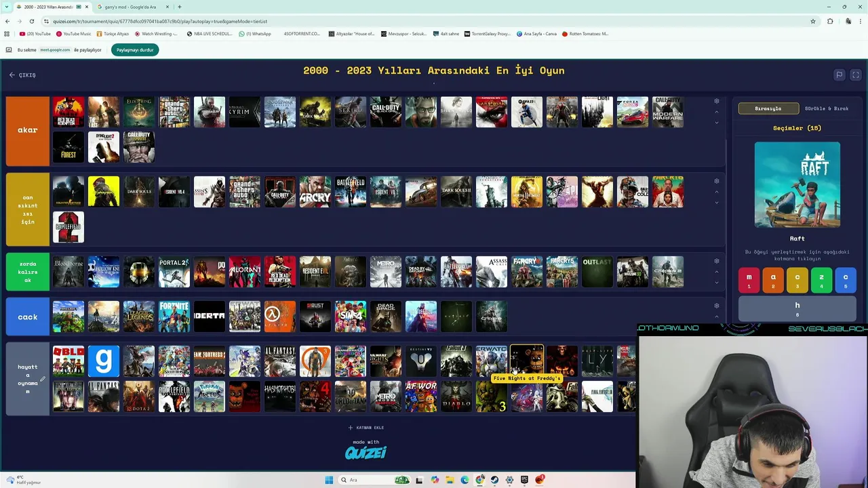
Task: Switch to Sırasıyla placement mode
Action: click(768, 108)
